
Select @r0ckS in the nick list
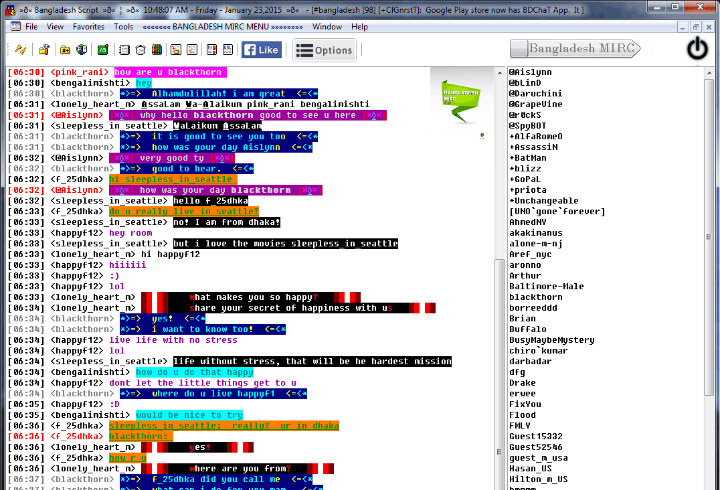[525, 115]
